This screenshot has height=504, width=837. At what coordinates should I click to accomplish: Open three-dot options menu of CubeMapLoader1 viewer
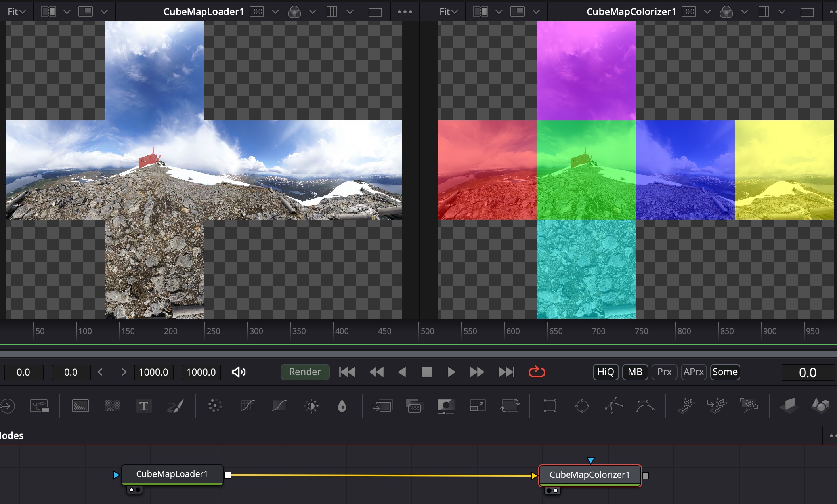[405, 12]
